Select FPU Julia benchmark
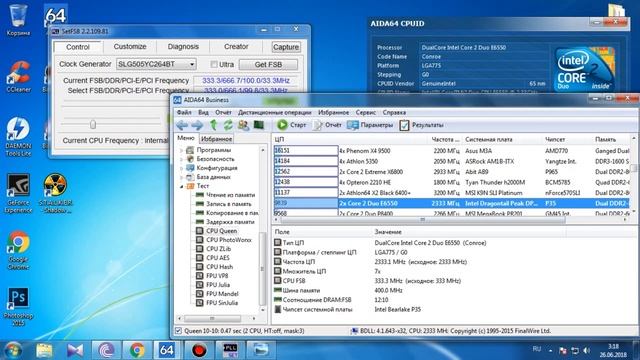This screenshot has width=640, height=360. (213, 285)
